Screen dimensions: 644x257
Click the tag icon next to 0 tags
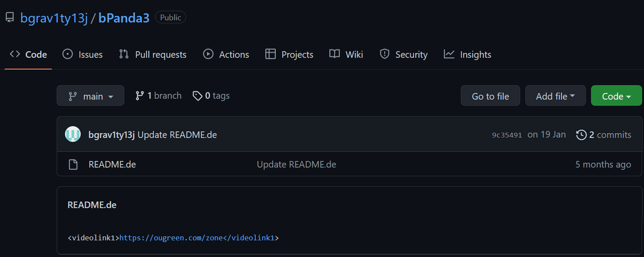[197, 96]
